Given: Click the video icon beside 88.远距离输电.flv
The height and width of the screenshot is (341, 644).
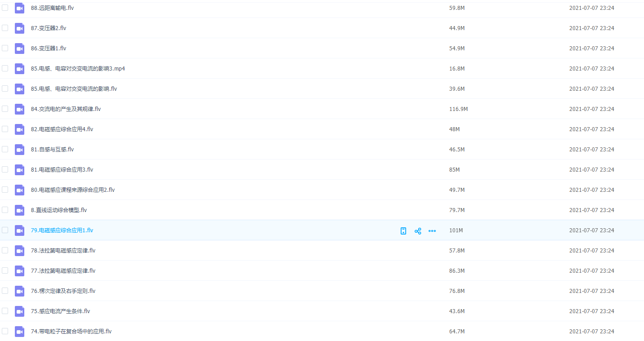Looking at the screenshot, I should [x=19, y=8].
